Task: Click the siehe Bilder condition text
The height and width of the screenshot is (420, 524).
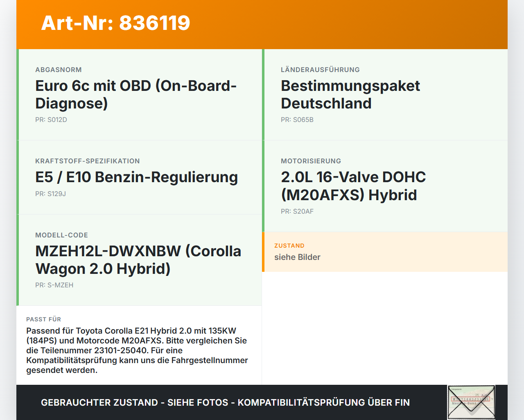Action: [297, 257]
